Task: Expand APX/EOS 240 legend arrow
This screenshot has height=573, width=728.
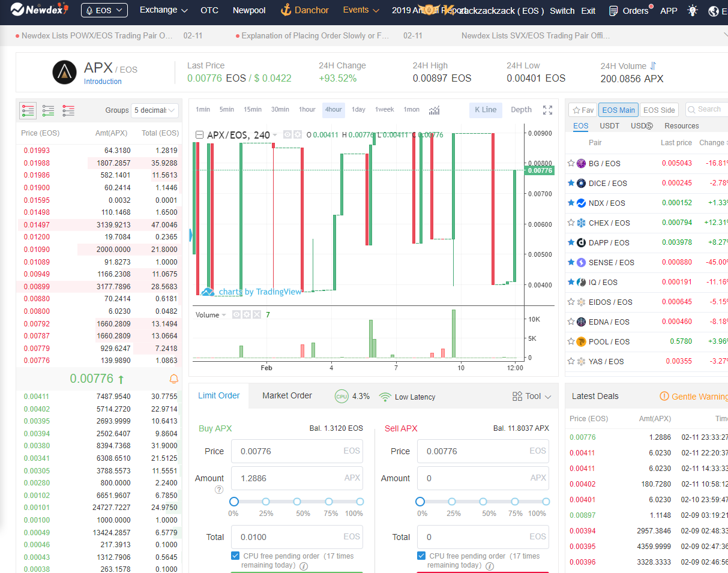Action: [x=275, y=135]
